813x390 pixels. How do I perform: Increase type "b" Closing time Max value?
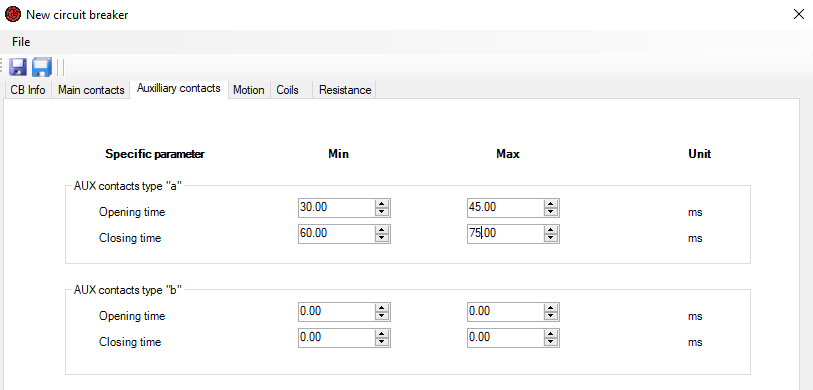tap(551, 334)
